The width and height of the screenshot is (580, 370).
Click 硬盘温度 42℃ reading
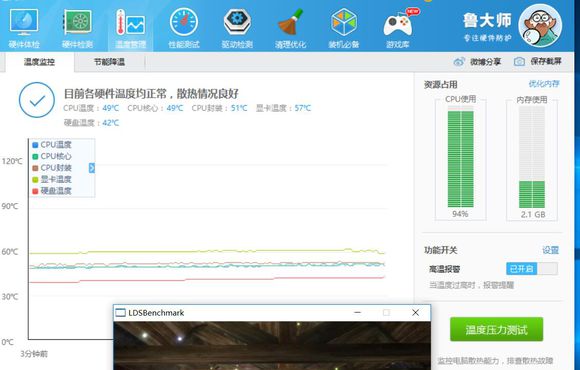point(91,122)
